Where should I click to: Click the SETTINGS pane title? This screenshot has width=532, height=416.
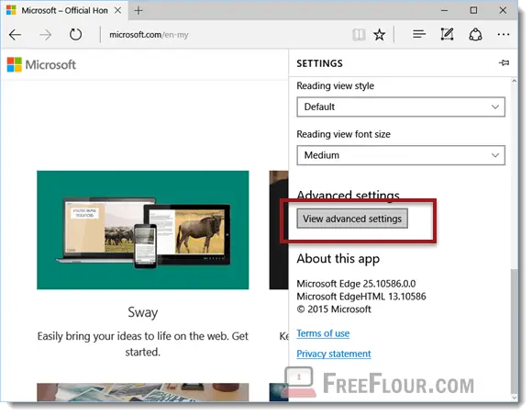click(319, 63)
